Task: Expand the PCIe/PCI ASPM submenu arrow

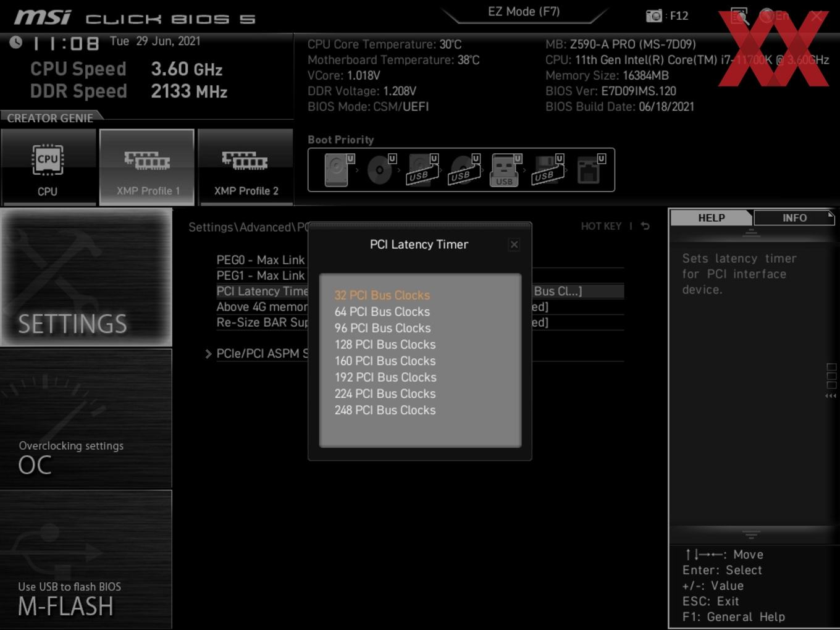Action: point(208,354)
